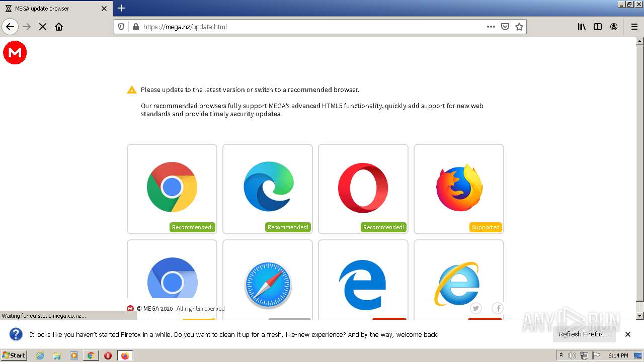Choose the Firefox browser card

tap(459, 189)
